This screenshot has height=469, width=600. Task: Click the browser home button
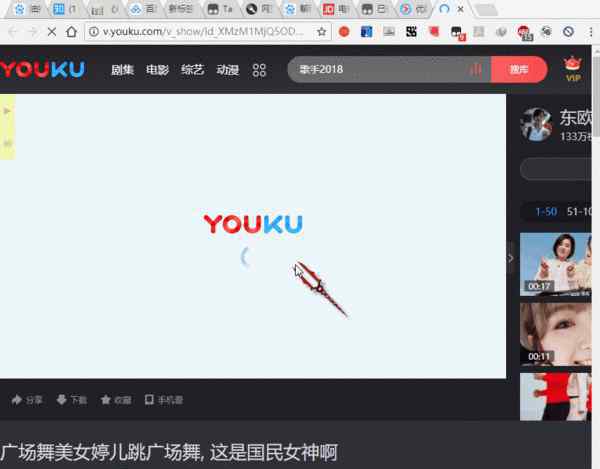point(71,32)
